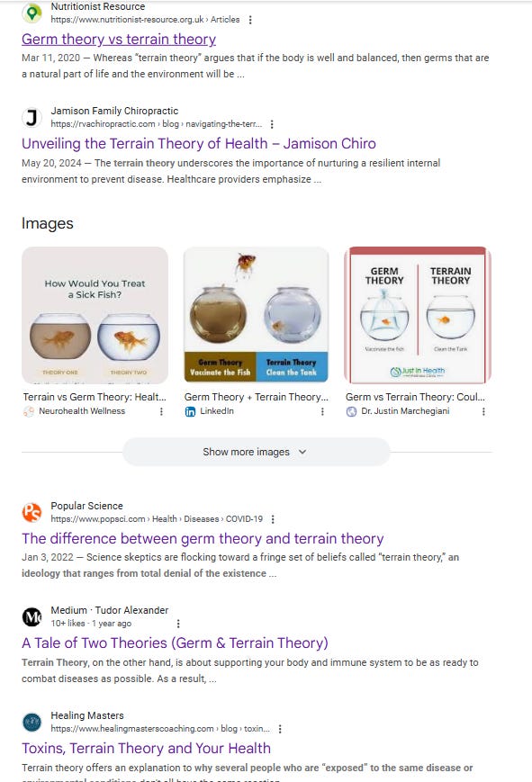Viewport: 532px width, 782px height.
Task: Open options menu for Medium Tudor Alexander result
Action: pos(178,624)
